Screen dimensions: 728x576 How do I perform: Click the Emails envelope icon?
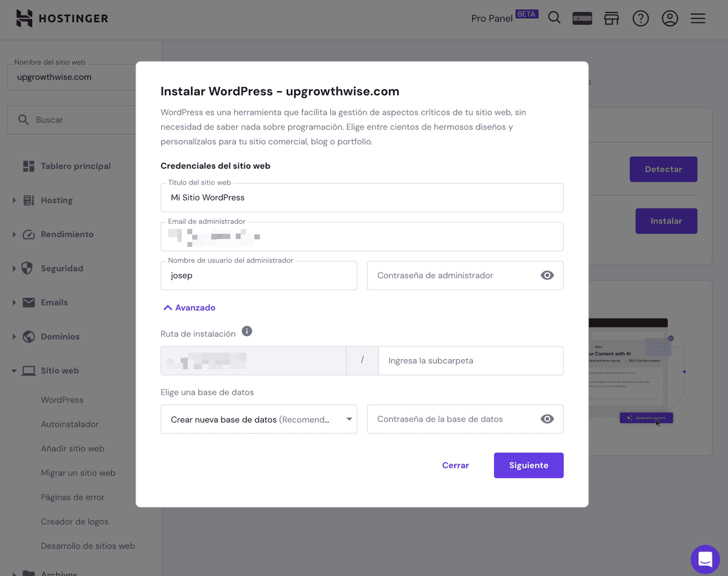(29, 303)
